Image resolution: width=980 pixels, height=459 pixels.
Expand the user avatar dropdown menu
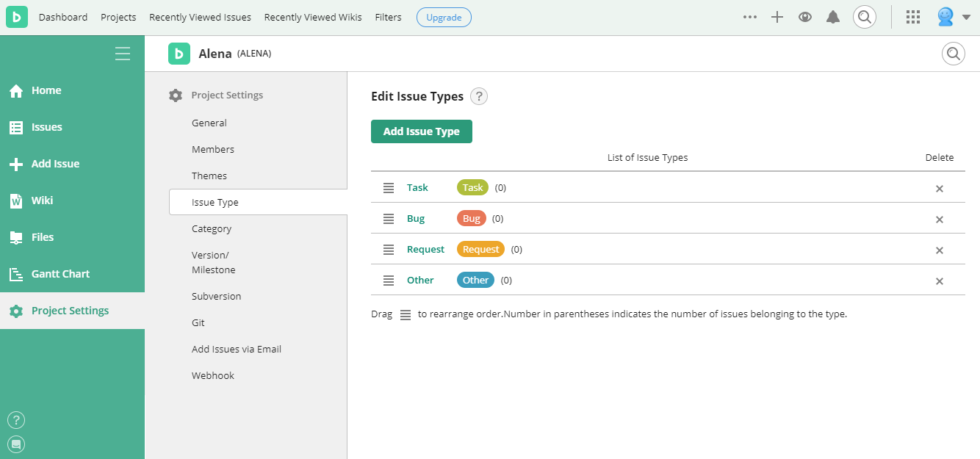pyautogui.click(x=954, y=17)
